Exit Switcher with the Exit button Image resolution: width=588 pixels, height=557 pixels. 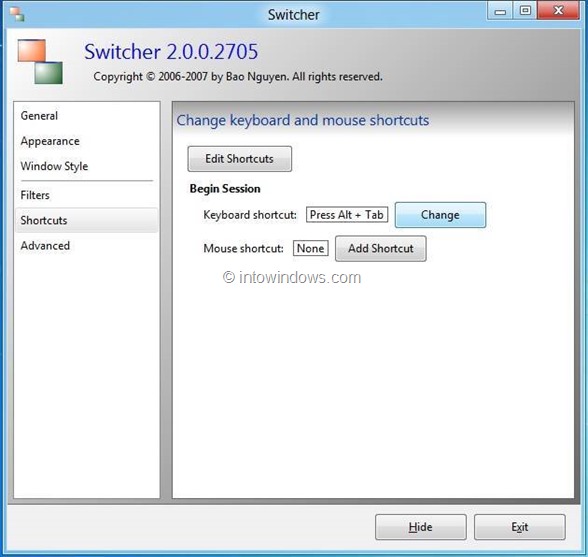(x=520, y=527)
